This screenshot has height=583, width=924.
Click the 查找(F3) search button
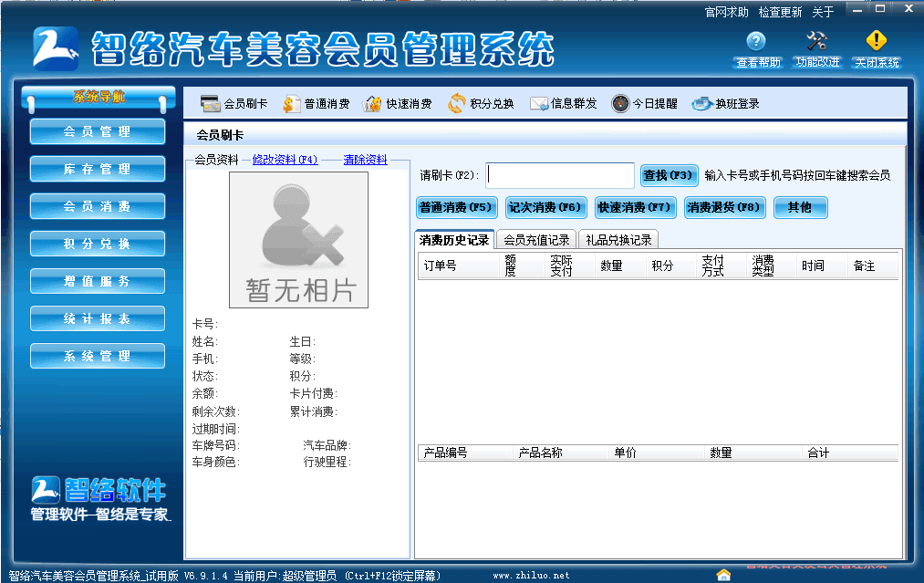click(669, 175)
